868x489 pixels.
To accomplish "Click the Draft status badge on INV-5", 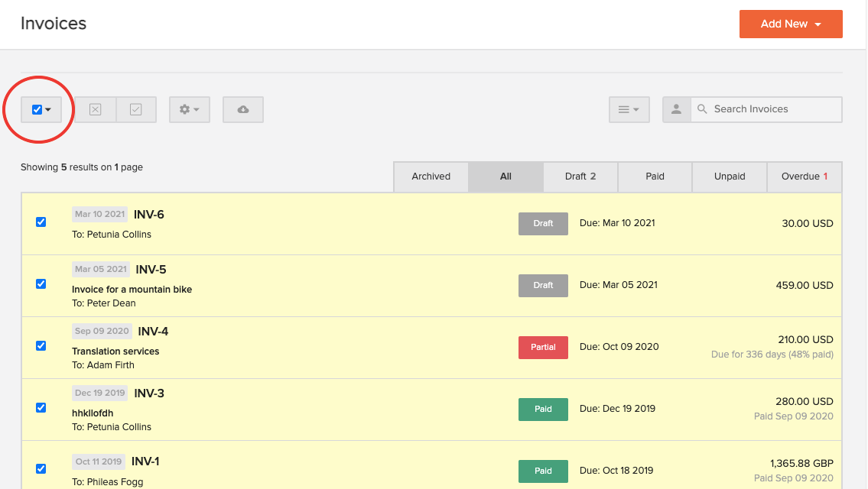I will click(x=543, y=286).
